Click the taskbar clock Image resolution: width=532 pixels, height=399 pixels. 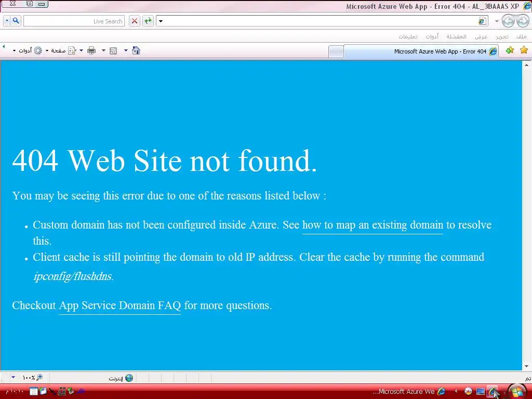tap(14, 391)
